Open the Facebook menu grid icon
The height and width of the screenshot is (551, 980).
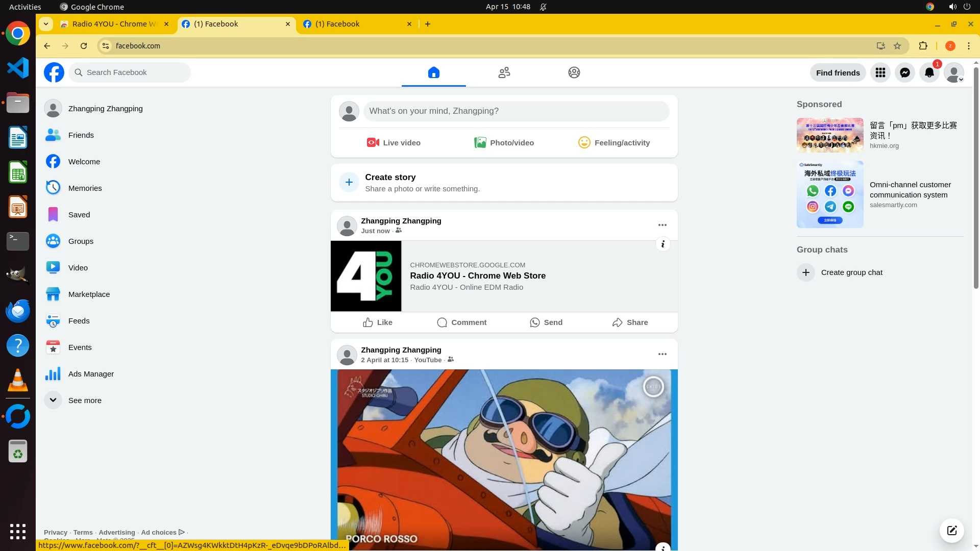(x=880, y=72)
